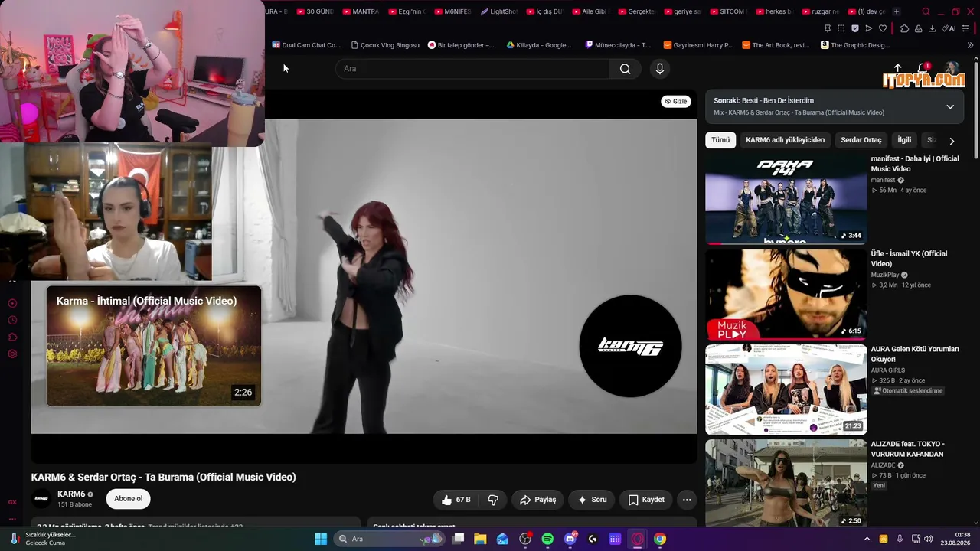
Task: Select the İlgili filter chip
Action: tap(904, 140)
